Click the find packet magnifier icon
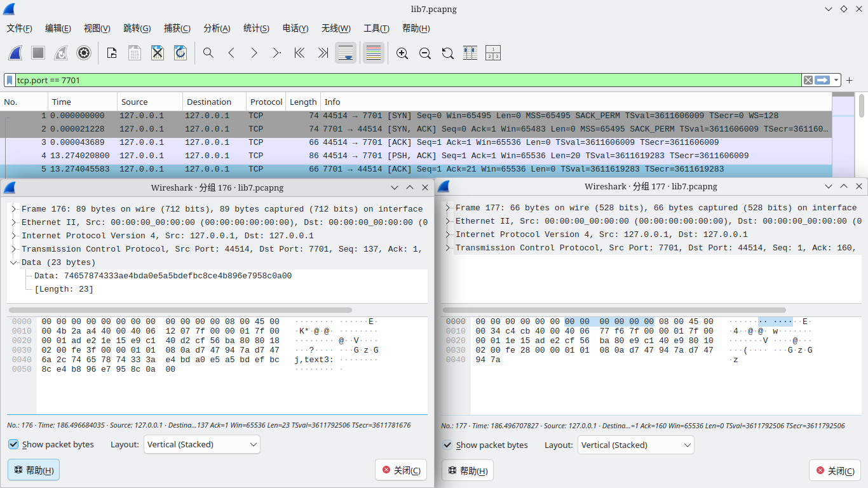This screenshot has height=488, width=868. pos(208,53)
